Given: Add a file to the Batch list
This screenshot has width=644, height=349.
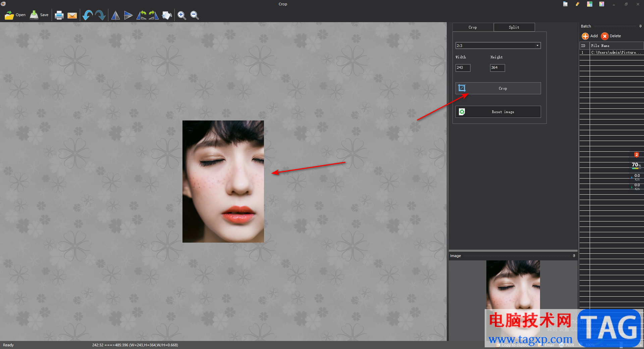Looking at the screenshot, I should (590, 36).
